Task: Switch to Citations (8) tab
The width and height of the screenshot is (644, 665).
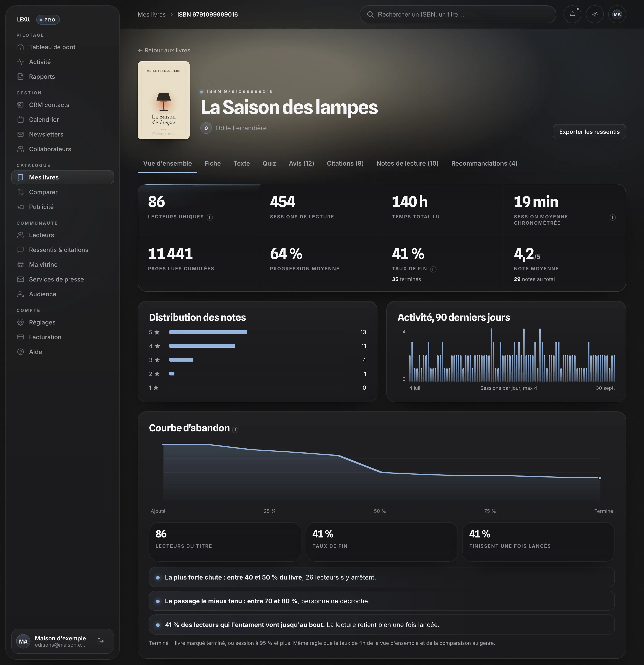Action: click(x=345, y=164)
